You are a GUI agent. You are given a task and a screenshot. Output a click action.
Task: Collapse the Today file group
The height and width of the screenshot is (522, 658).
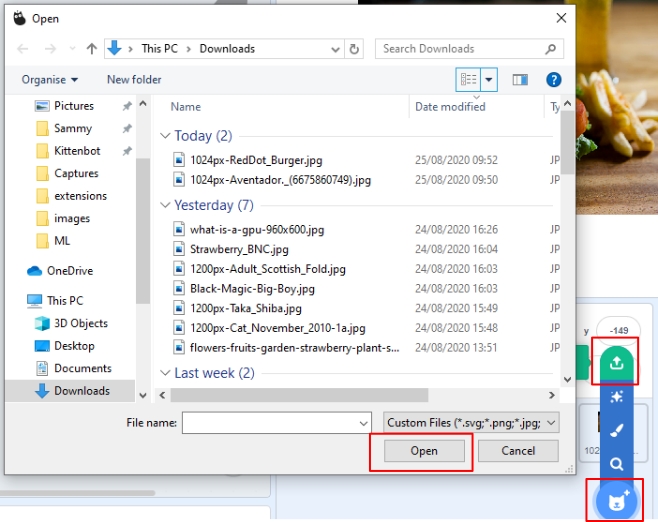165,136
